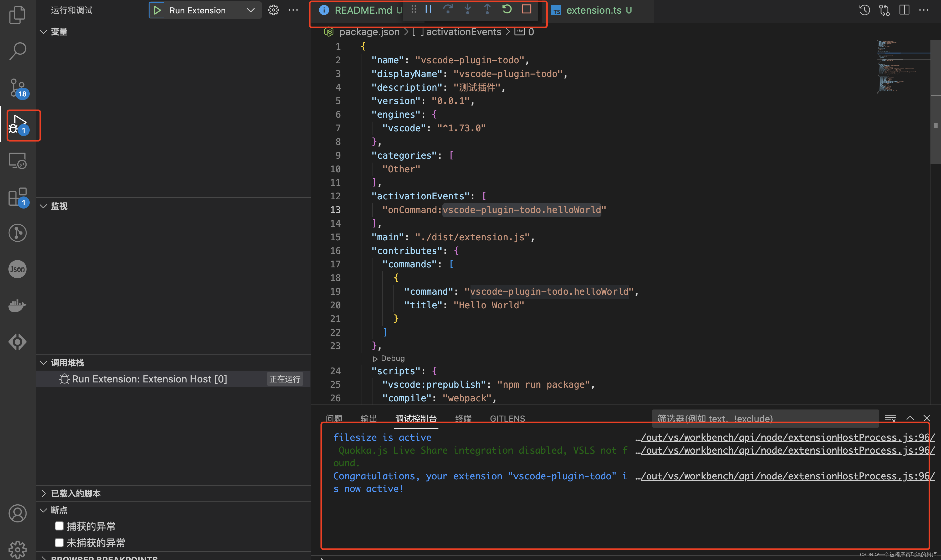Close the bottom panel
941x560 pixels.
click(x=927, y=418)
